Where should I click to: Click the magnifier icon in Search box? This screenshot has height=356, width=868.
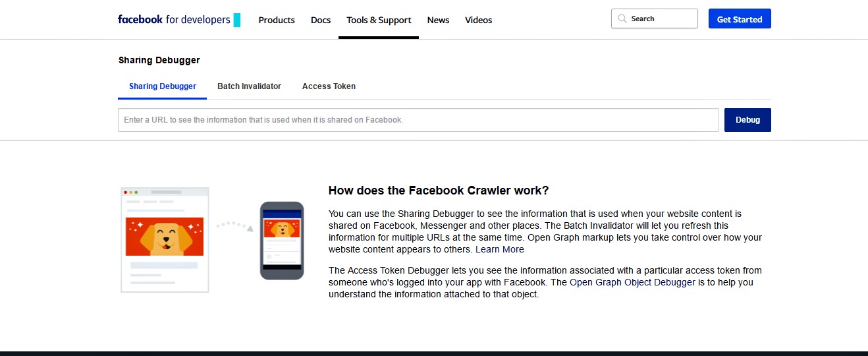click(x=622, y=19)
